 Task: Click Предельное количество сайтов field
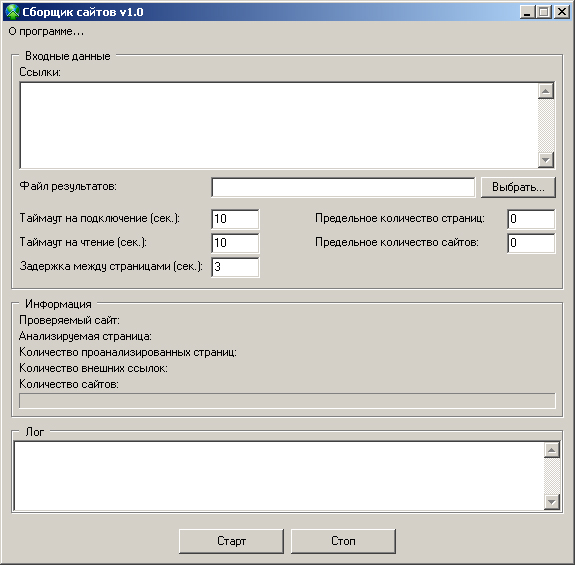point(531,243)
